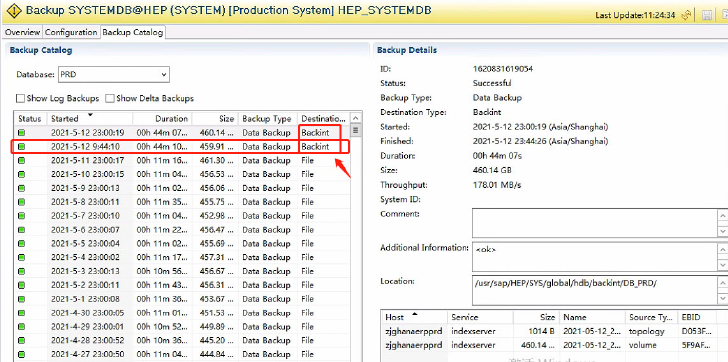Click the backup catalog vertical scrollbar thumb
Image resolution: width=728 pixels, height=362 pixels.
coord(356,130)
